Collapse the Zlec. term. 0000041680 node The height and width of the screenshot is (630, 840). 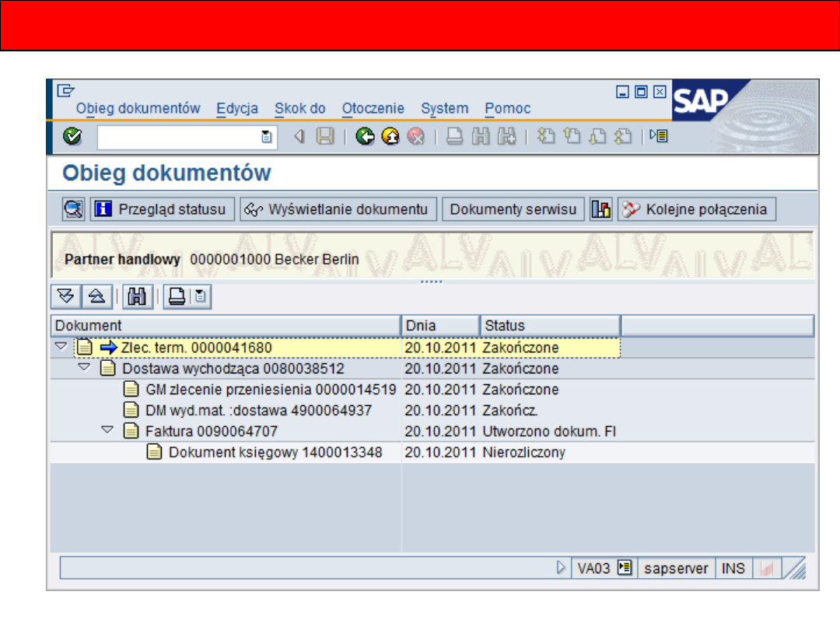click(61, 347)
